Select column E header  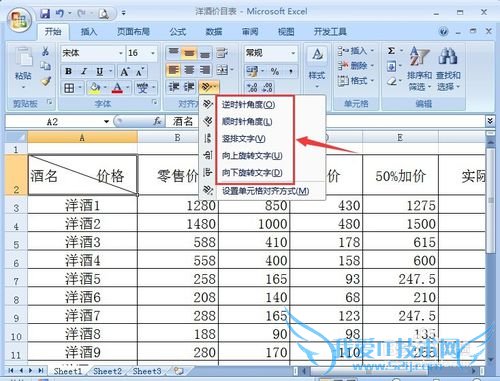(x=400, y=138)
